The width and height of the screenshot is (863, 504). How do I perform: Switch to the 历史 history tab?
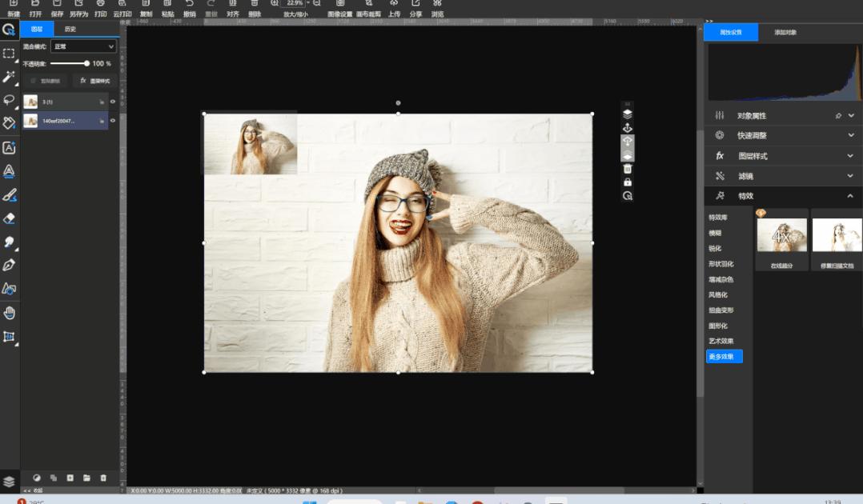point(70,30)
